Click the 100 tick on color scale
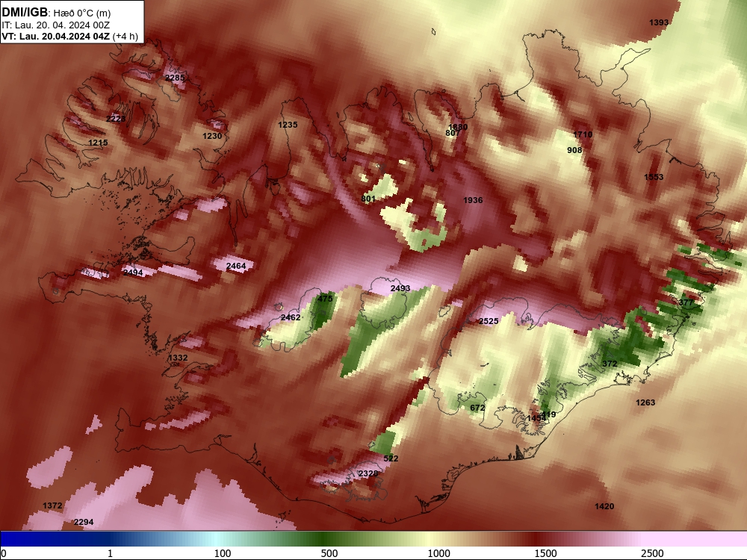747x560 pixels. pyautogui.click(x=223, y=553)
